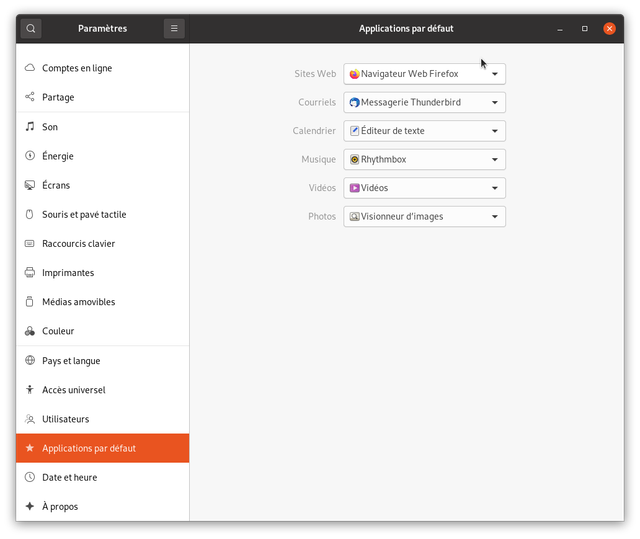
Task: Select Son in the sidebar
Action: pos(102,127)
